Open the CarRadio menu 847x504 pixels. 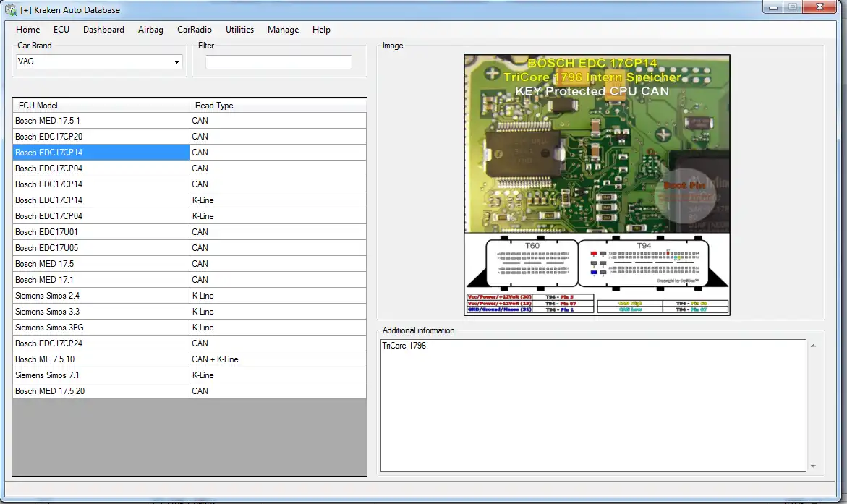[195, 30]
